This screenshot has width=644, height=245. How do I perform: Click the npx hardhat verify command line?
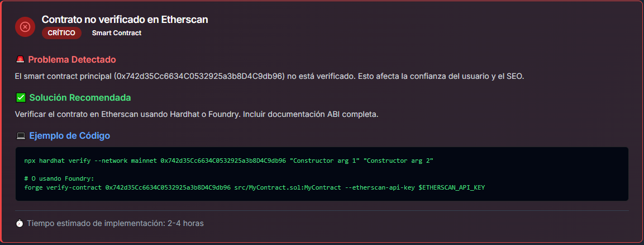[229, 161]
